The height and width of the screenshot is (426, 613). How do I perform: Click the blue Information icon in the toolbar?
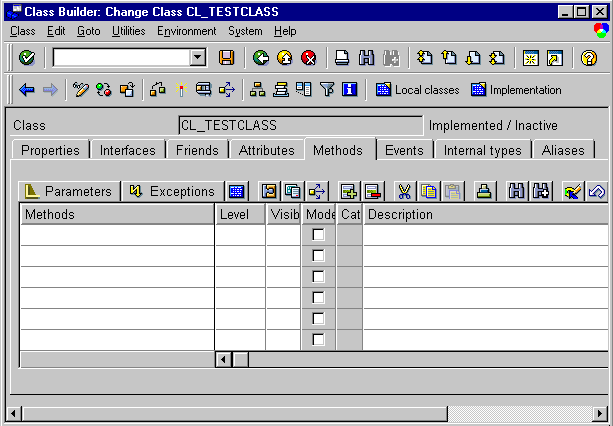tap(349, 90)
